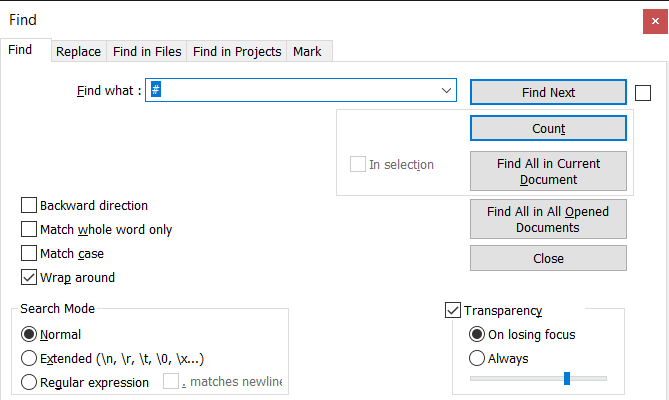Viewport: 669px width, 400px height.
Task: Click Find All in All Opened Documents
Action: point(548,219)
